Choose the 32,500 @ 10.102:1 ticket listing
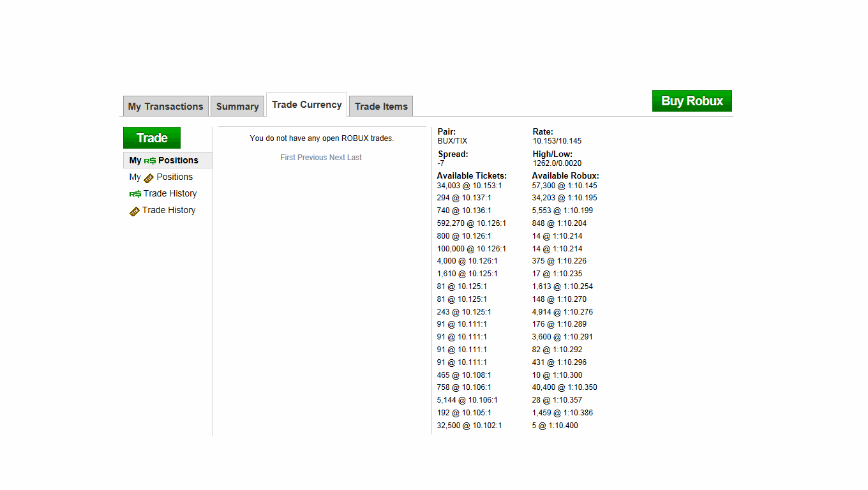The width and height of the screenshot is (868, 490). tap(469, 426)
